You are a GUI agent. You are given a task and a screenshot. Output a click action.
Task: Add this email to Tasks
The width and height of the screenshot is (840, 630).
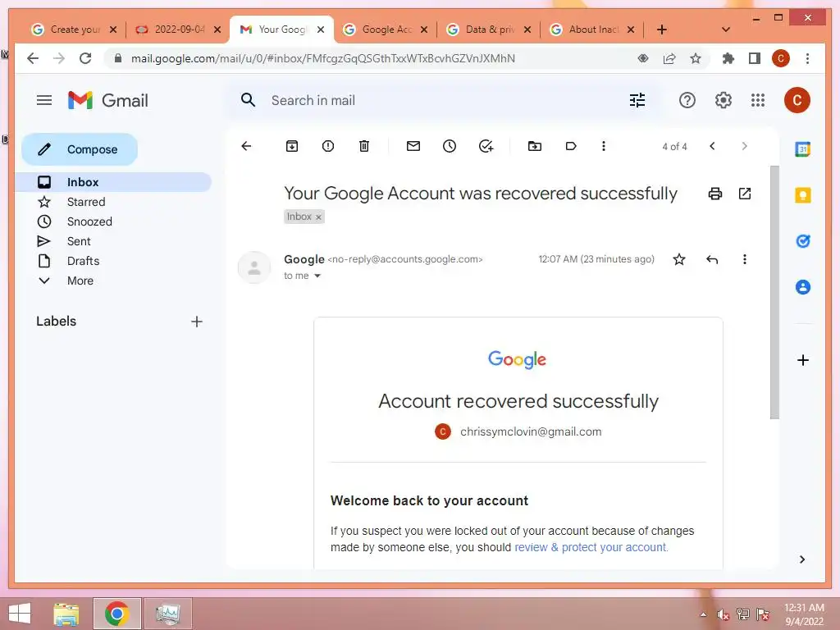pyautogui.click(x=486, y=146)
